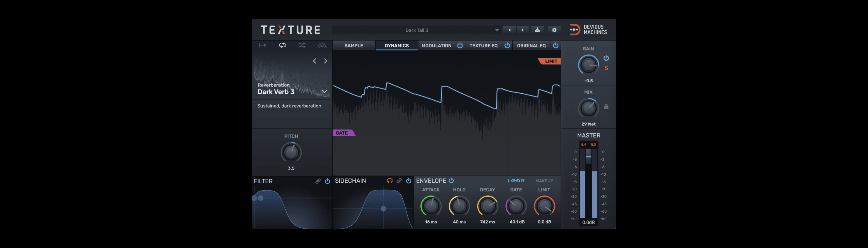Click the sidechain filter curve node
This screenshot has height=248, width=868.
[383, 209]
